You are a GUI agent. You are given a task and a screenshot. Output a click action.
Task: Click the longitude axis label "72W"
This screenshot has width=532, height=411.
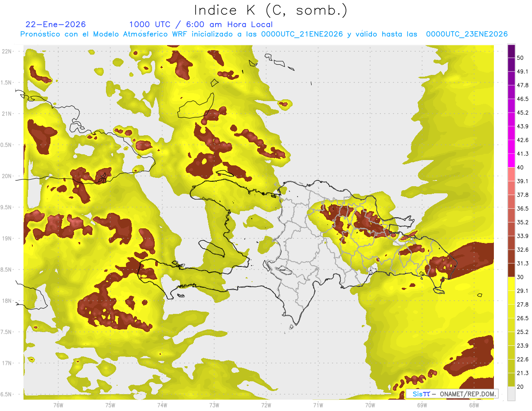click(x=266, y=405)
